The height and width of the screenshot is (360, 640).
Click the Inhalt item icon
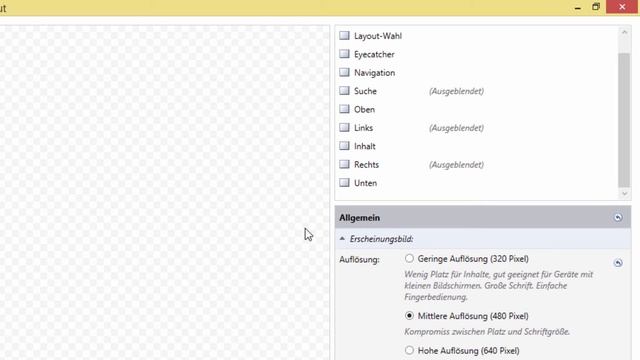pyautogui.click(x=344, y=146)
